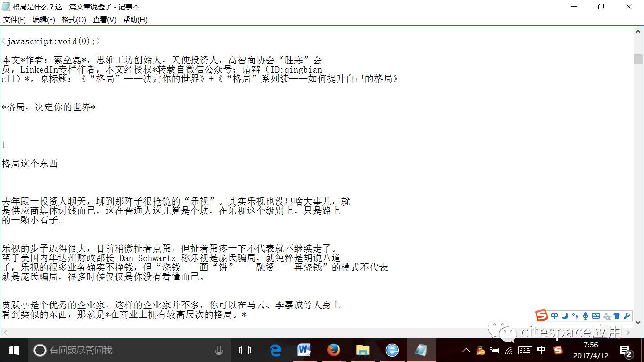Click the line beginning 本文*作者：蔡垒磊*
644x362 pixels.
point(162,60)
